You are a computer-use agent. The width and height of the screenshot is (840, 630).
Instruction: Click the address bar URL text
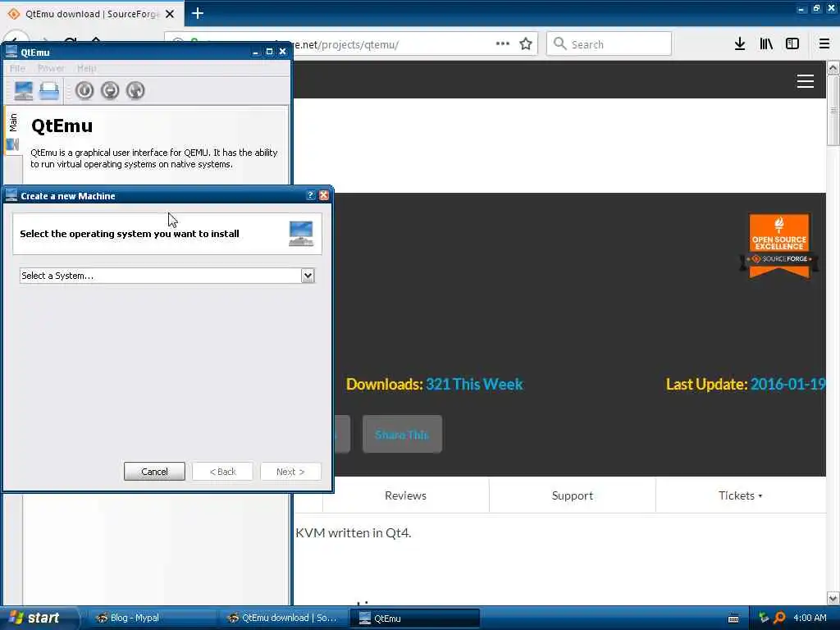(x=346, y=44)
